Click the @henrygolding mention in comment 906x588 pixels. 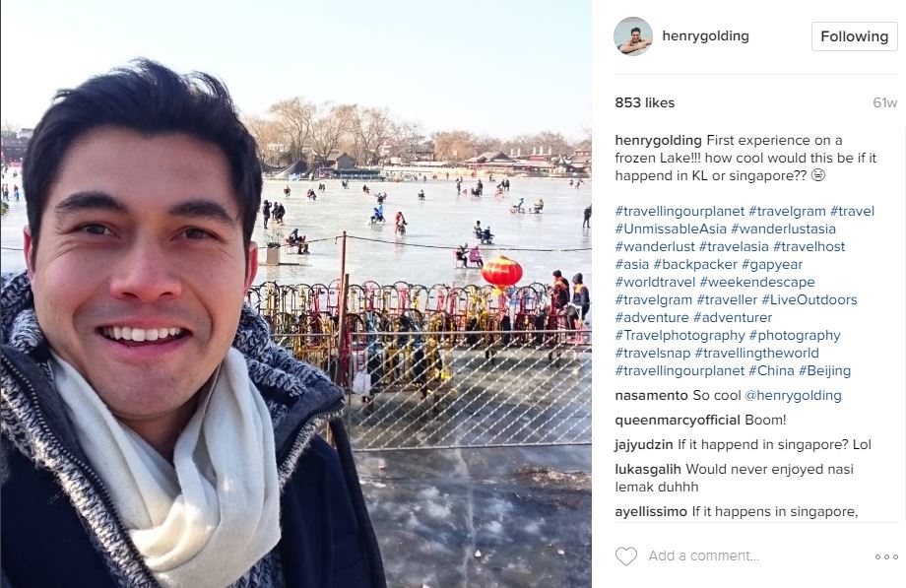[x=793, y=396]
